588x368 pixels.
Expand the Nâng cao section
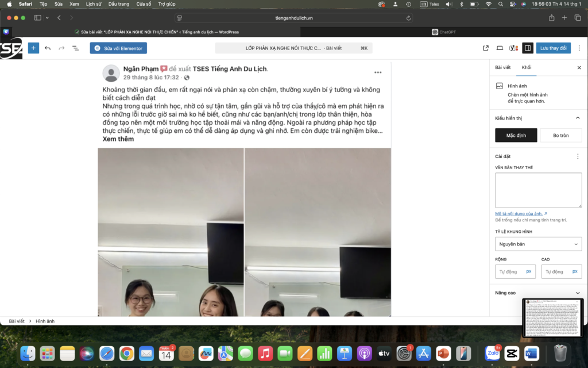(x=578, y=293)
